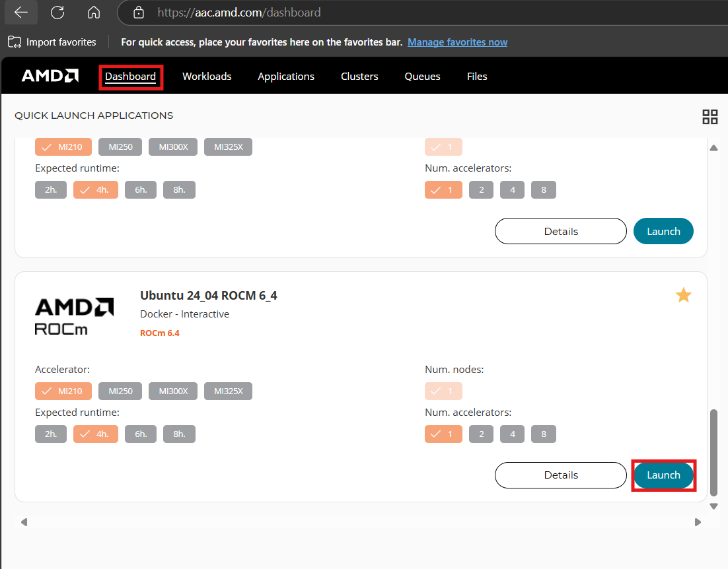728x569 pixels.
Task: Set 8 accelerators for Ubuntu 24_04 ROCM 6_4
Action: click(x=544, y=434)
